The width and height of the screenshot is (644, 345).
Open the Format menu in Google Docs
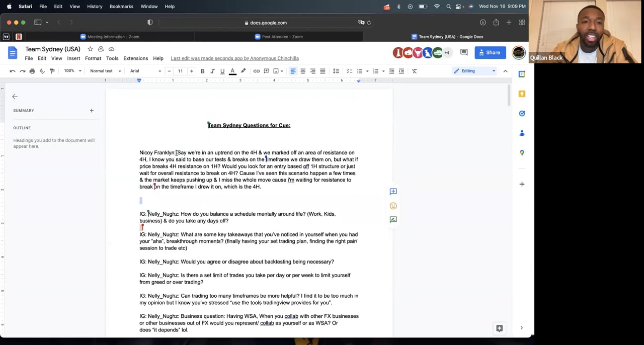coord(93,58)
